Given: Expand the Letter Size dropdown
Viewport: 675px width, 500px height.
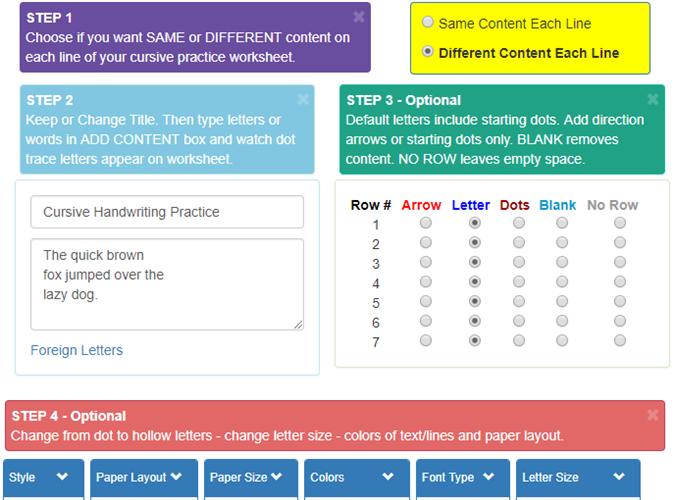Looking at the screenshot, I should 579,478.
